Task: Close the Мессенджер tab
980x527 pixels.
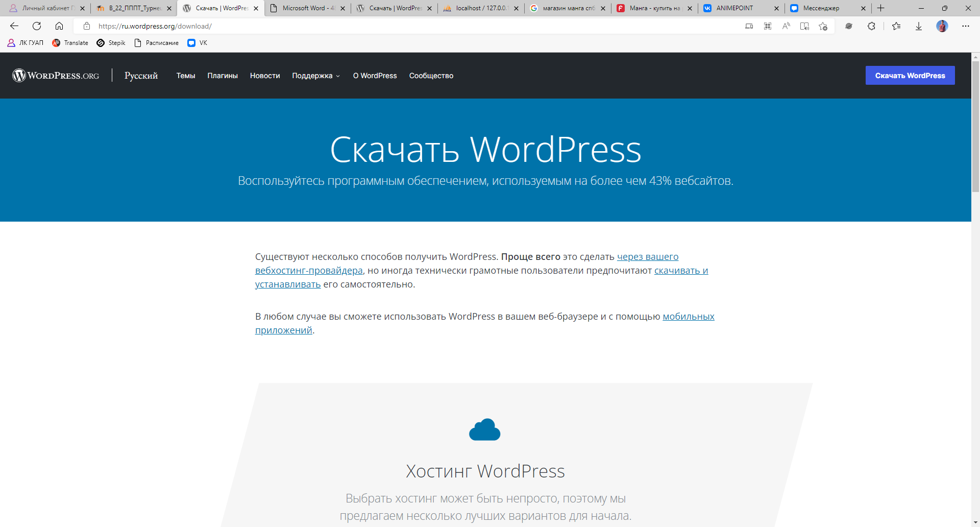Action: pos(863,8)
